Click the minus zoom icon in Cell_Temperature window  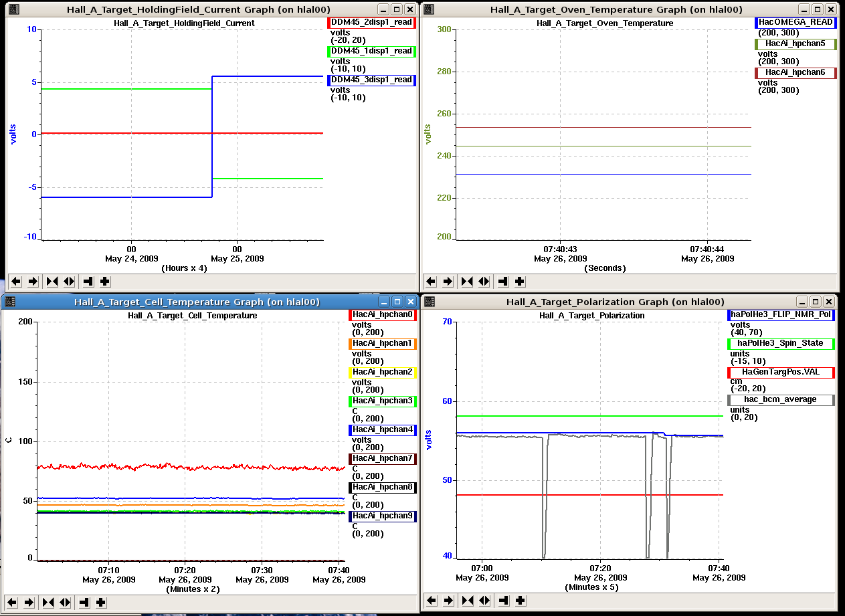click(x=84, y=602)
